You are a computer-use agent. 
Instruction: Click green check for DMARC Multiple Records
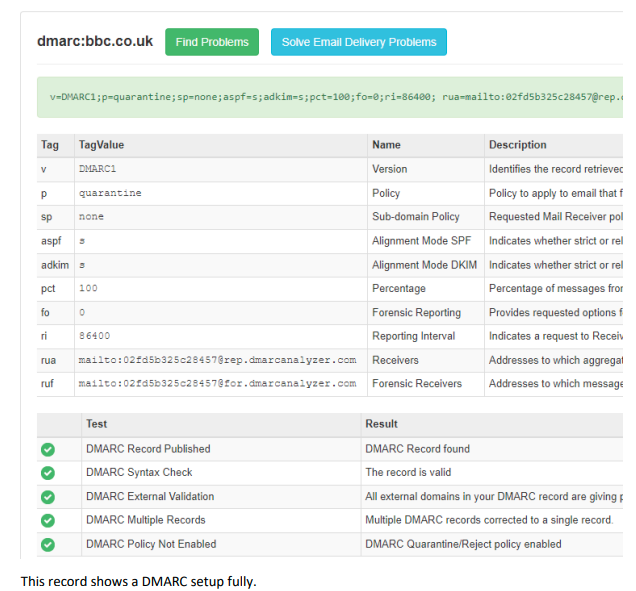(48, 520)
